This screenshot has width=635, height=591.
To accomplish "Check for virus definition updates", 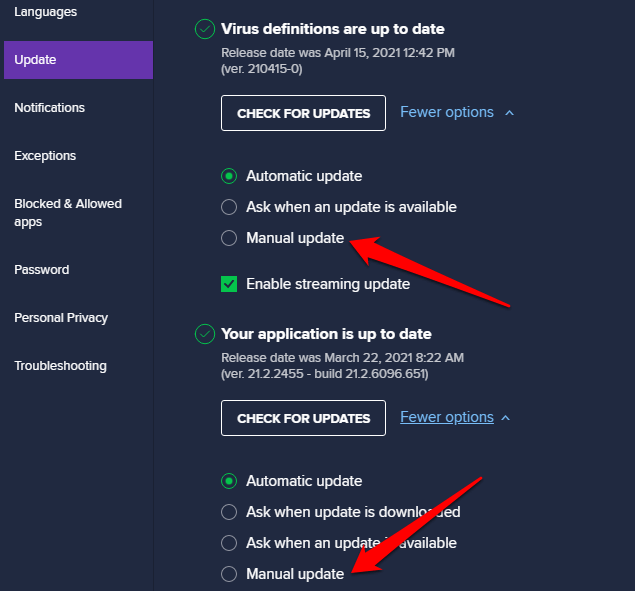I will [x=303, y=113].
